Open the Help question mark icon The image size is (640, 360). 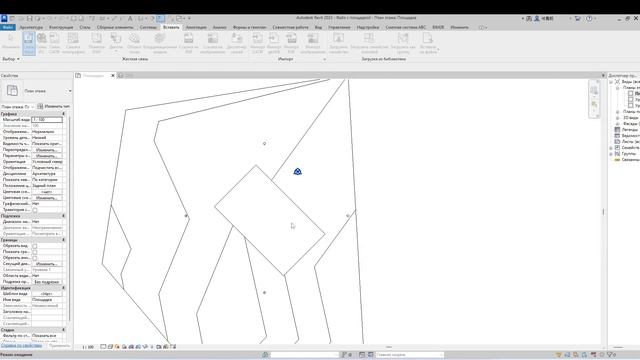coord(589,18)
